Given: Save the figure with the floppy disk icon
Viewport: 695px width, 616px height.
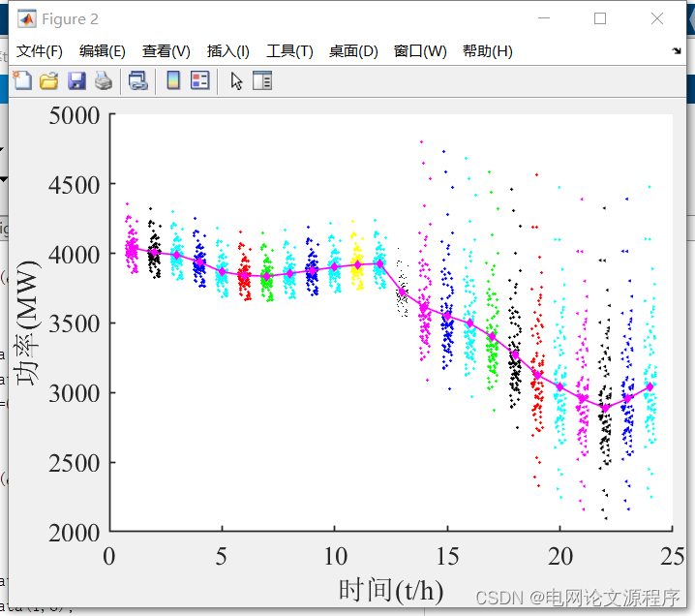Looking at the screenshot, I should [x=76, y=81].
